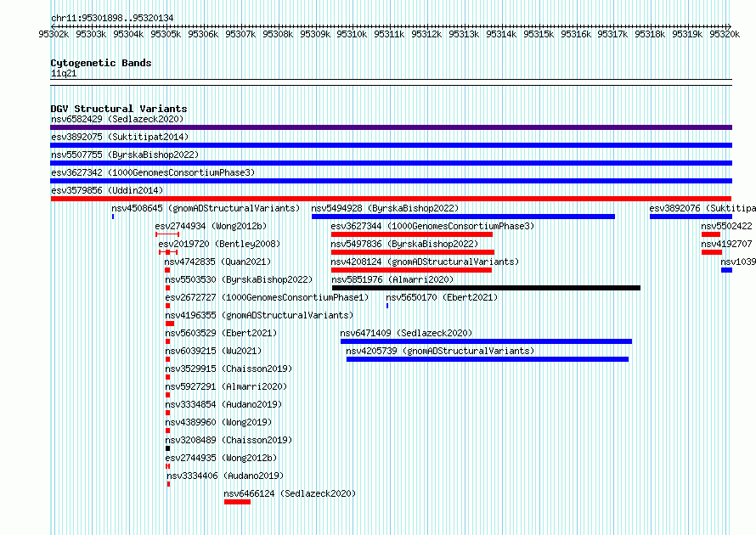
Task: Select the nsv1039 truncated variant label
Action: (x=738, y=262)
